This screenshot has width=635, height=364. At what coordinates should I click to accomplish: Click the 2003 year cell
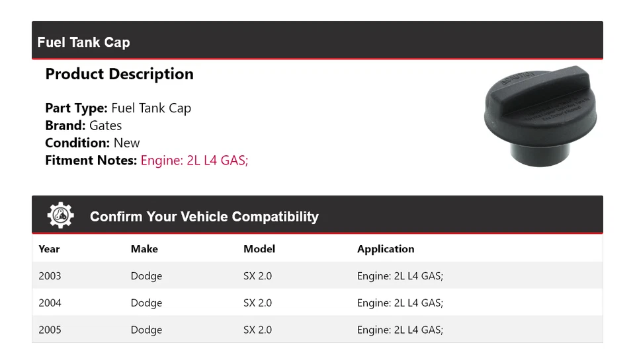pos(50,276)
